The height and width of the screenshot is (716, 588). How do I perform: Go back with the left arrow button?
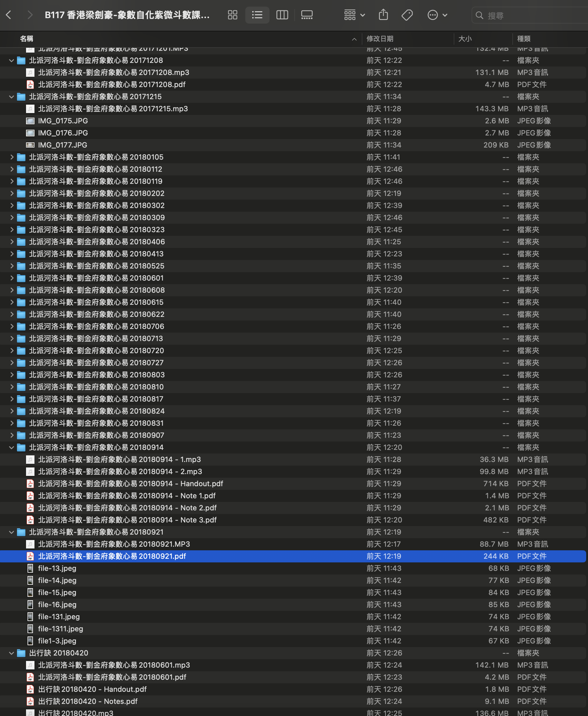pyautogui.click(x=9, y=15)
